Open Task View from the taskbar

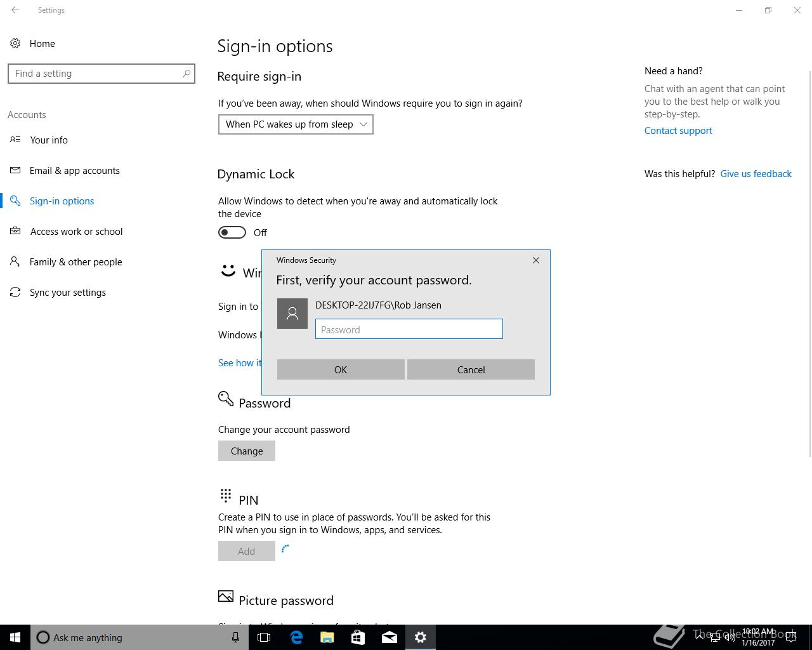[x=264, y=637]
